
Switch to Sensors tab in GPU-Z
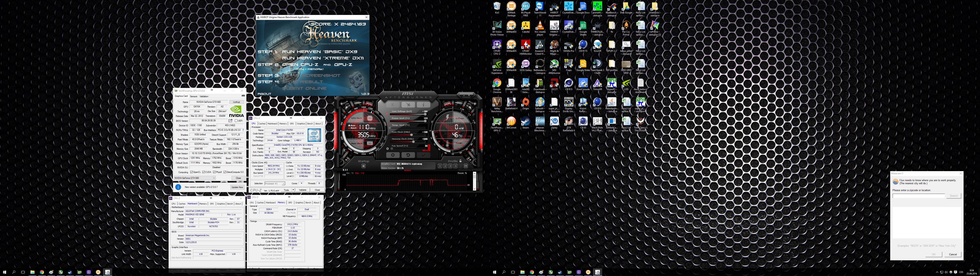tap(194, 96)
